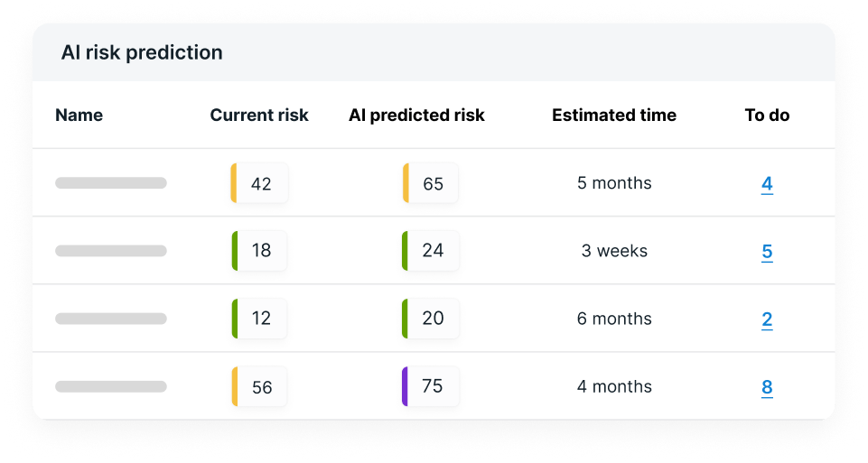Screen dimensions: 868x463
Task: Click current risk badge showing 18
Action: 260,251
